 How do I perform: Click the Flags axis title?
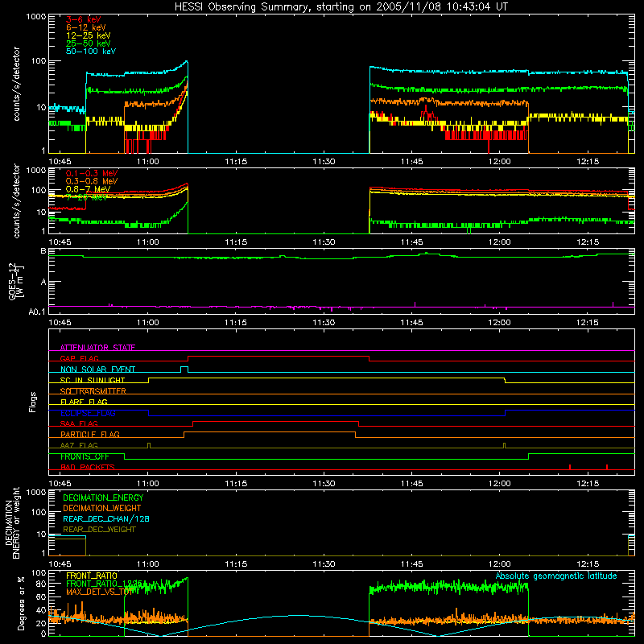pos(33,402)
